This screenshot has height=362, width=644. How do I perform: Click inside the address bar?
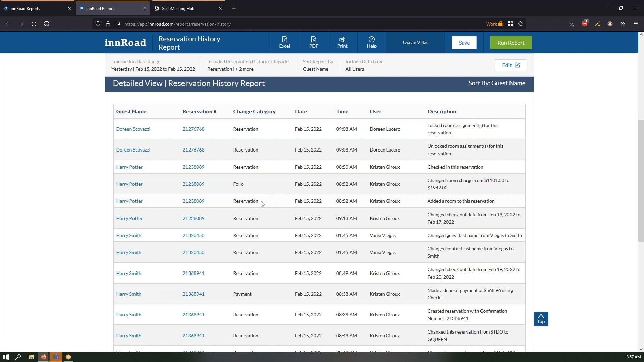point(235,24)
